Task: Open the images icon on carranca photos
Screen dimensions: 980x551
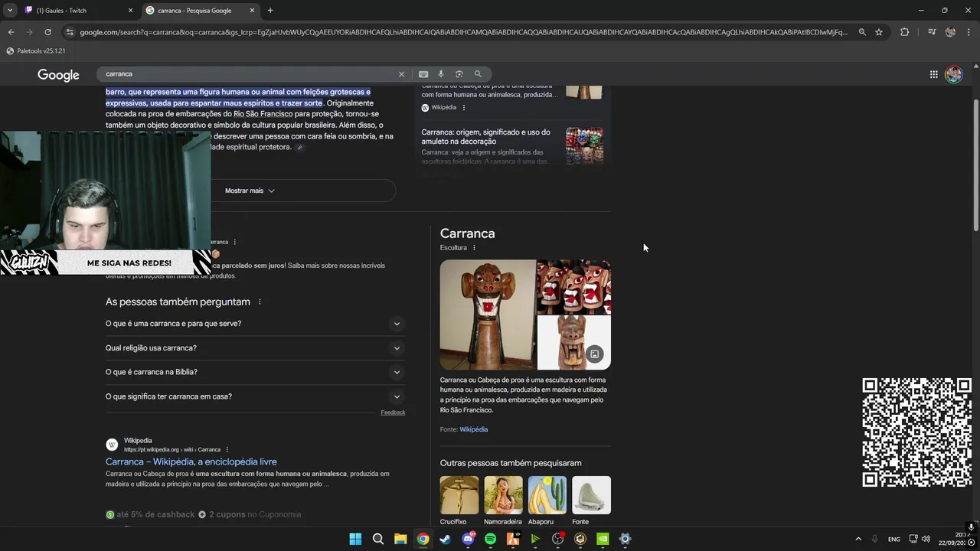Action: coord(594,354)
